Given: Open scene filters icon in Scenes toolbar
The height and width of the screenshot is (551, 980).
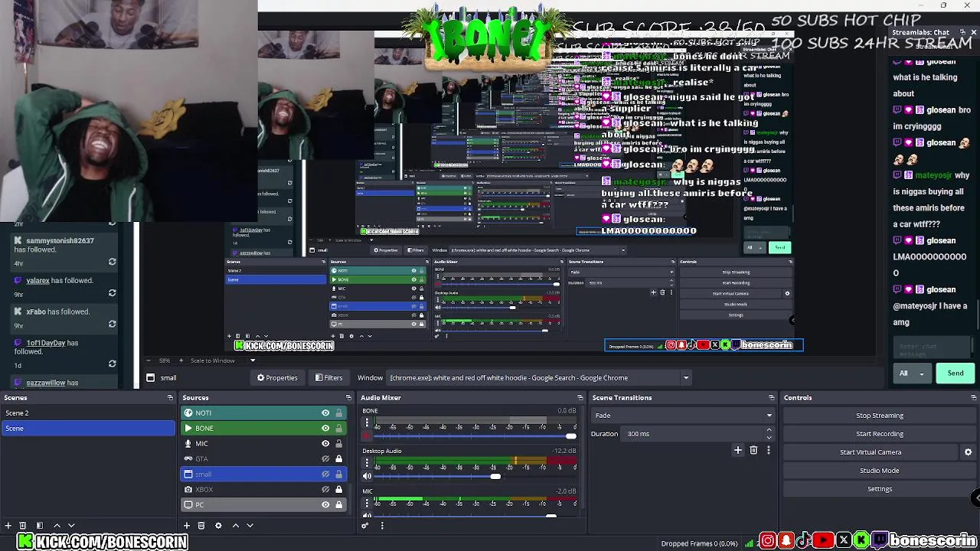Looking at the screenshot, I should (40, 526).
